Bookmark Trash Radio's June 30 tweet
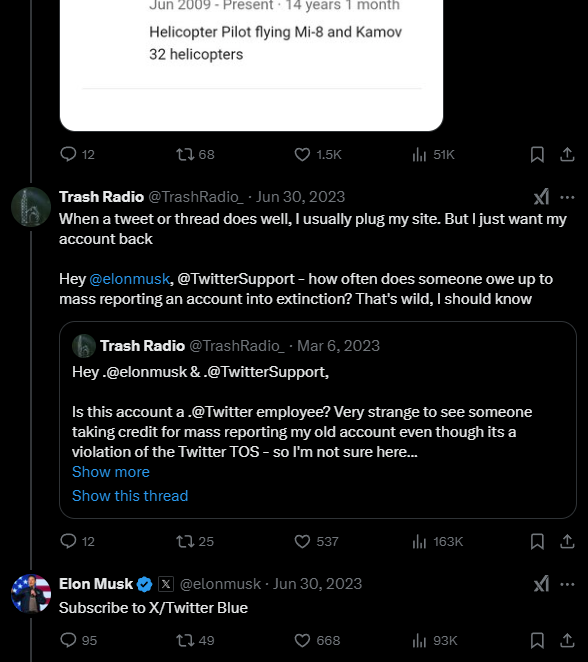 (537, 541)
